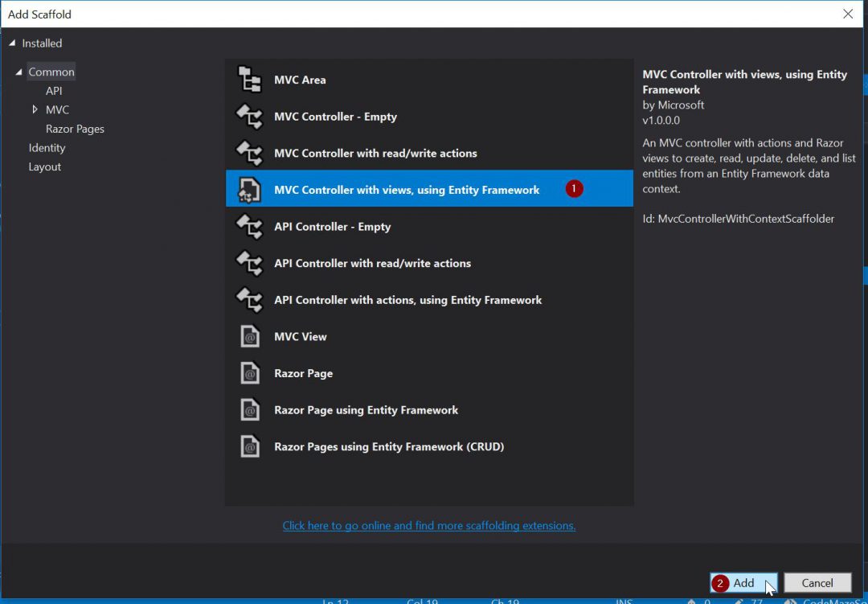The image size is (868, 604).
Task: Expand the MVC tree node arrow
Action: pyautogui.click(x=35, y=109)
